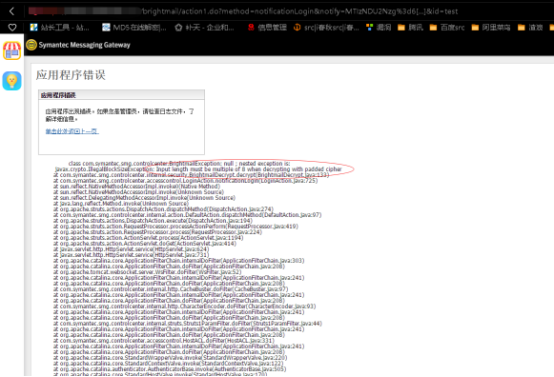
Task: Click the store awning sidebar icon
Action: [12, 51]
